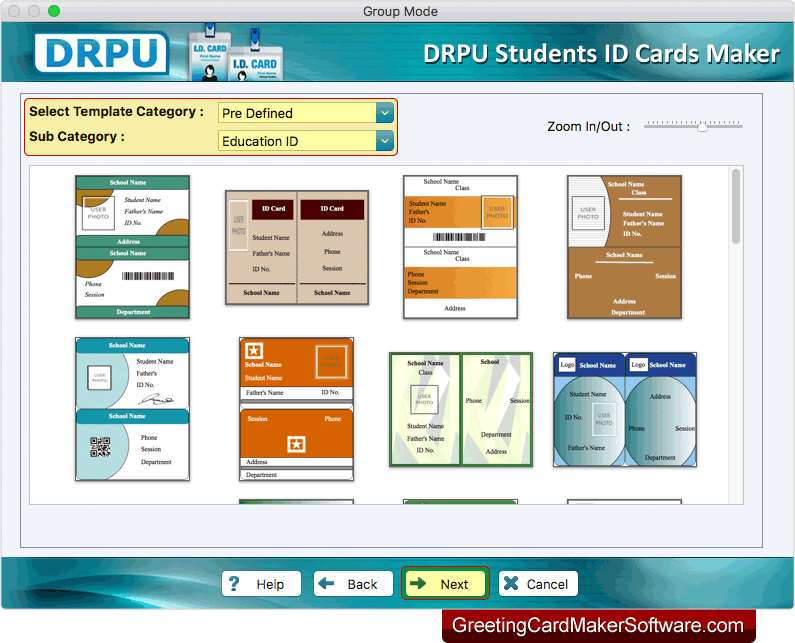Viewport: 795px width, 643px height.
Task: Click the question mark Help icon
Action: pos(234,584)
